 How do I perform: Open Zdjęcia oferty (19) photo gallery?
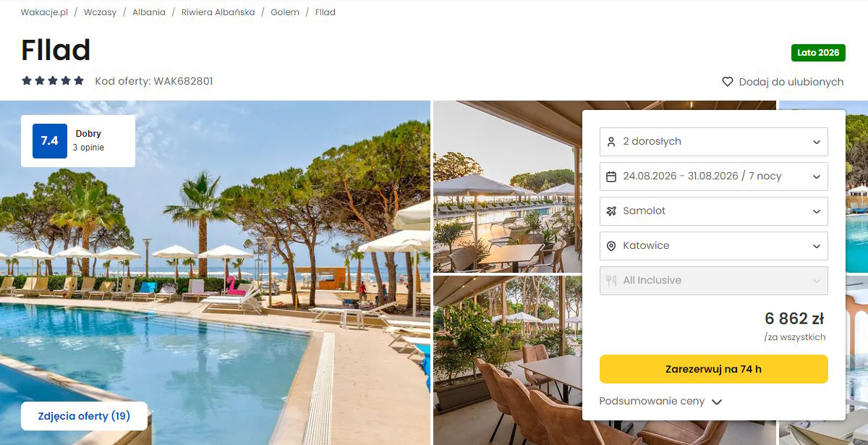[84, 416]
